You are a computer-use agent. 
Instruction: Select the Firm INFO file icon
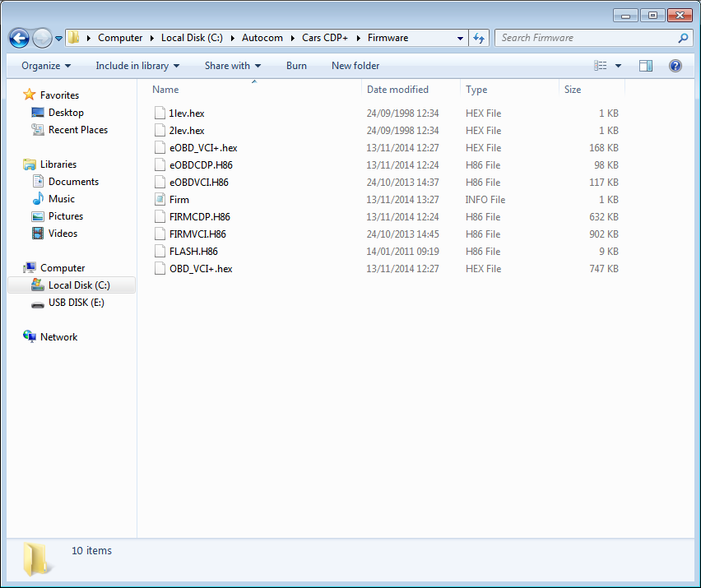160,199
